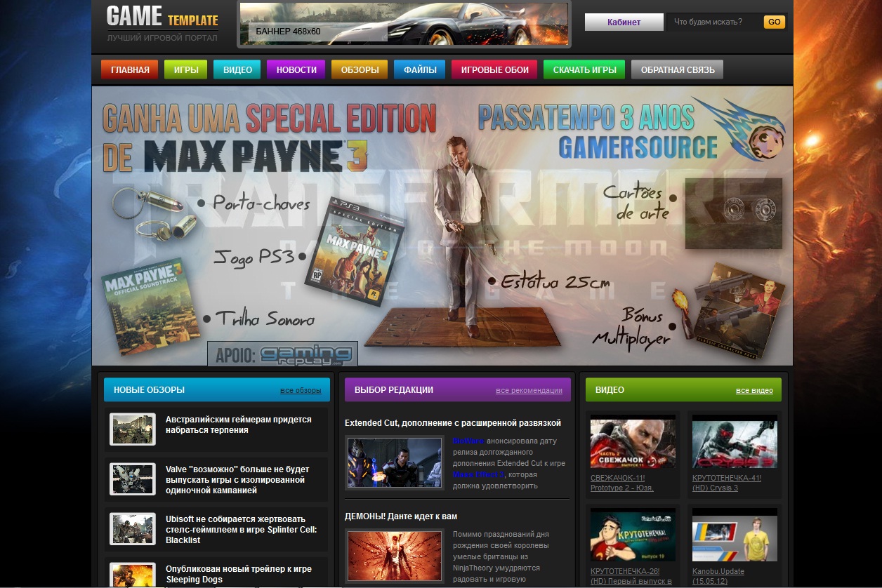Navigate to the Обзоры menu item
Image resolution: width=882 pixels, height=588 pixels.
[x=360, y=69]
